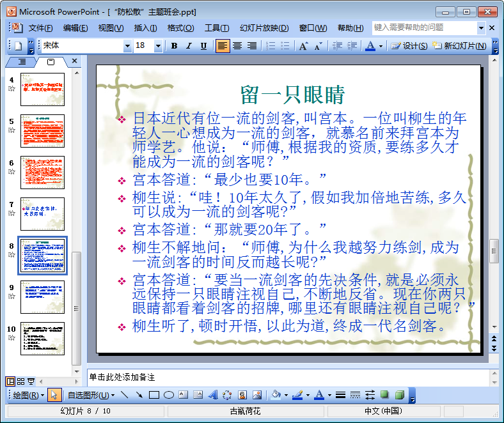Toggle Italic formatting
504x423 pixels.
coord(189,46)
